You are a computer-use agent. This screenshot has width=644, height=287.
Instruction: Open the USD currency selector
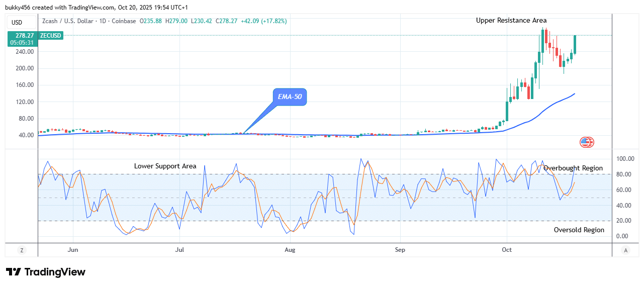pyautogui.click(x=17, y=22)
